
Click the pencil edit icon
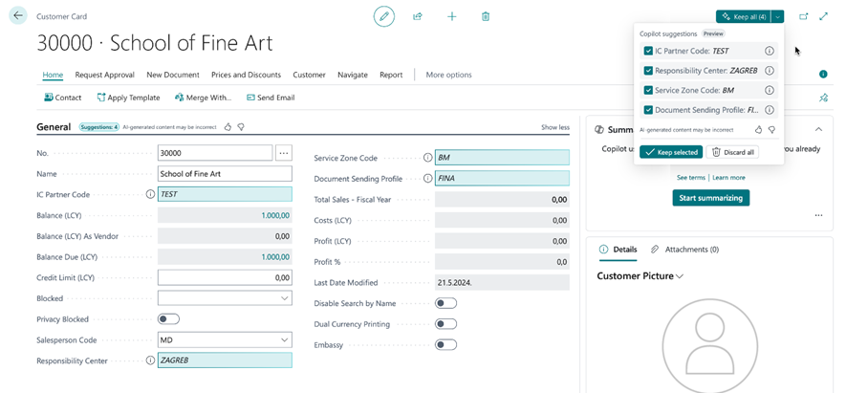click(x=383, y=16)
